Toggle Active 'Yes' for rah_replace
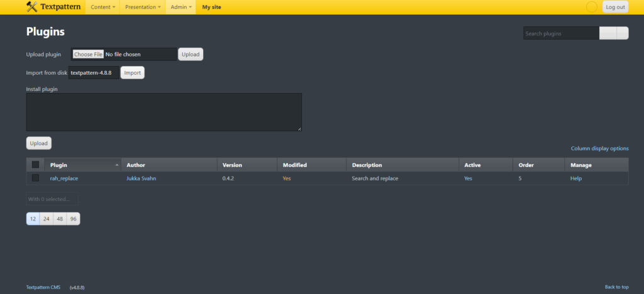This screenshot has width=644, height=294. pyautogui.click(x=468, y=178)
